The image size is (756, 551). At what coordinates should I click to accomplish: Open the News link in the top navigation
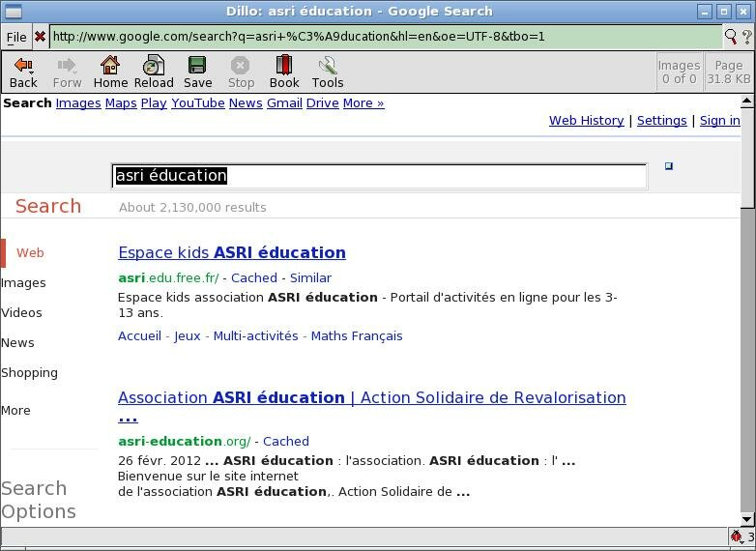tap(246, 103)
